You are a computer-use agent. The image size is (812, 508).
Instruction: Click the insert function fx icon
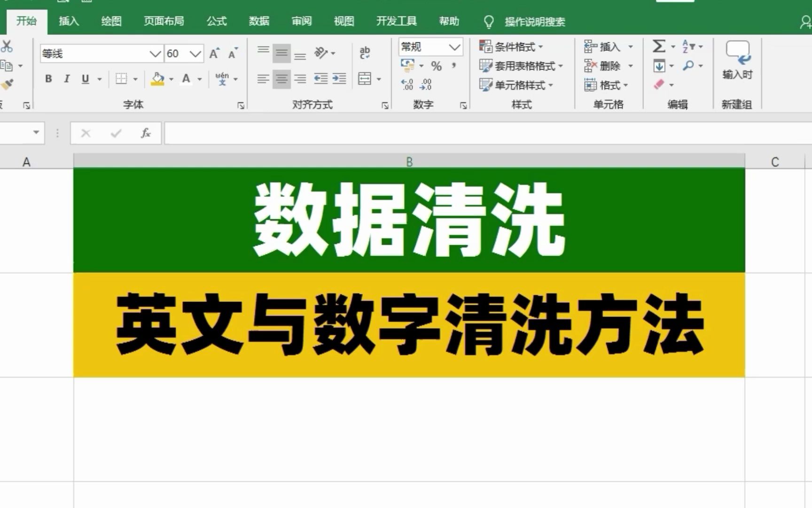(146, 133)
